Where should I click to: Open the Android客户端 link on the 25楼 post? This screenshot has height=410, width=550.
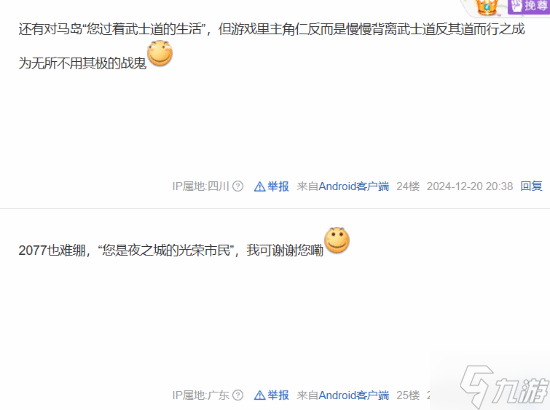(354, 395)
